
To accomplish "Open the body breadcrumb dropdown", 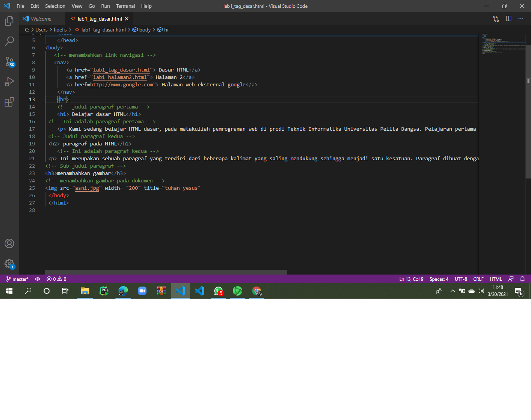I will pyautogui.click(x=144, y=30).
